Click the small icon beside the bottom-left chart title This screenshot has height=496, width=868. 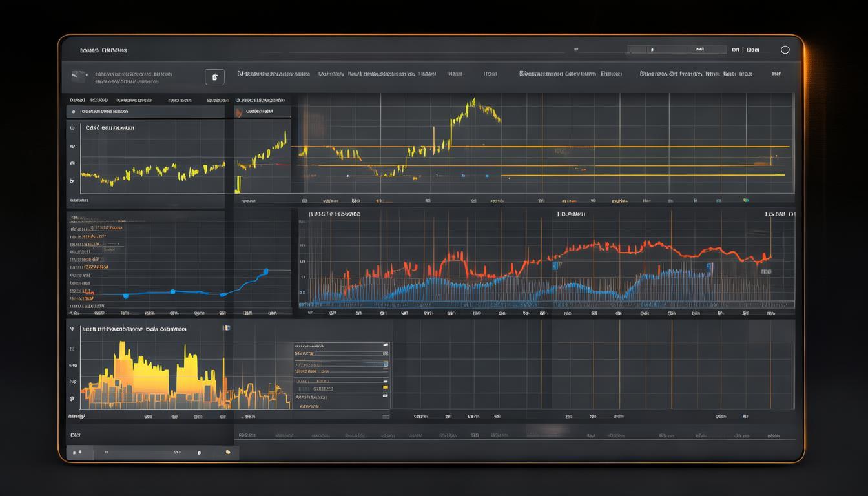(x=226, y=328)
